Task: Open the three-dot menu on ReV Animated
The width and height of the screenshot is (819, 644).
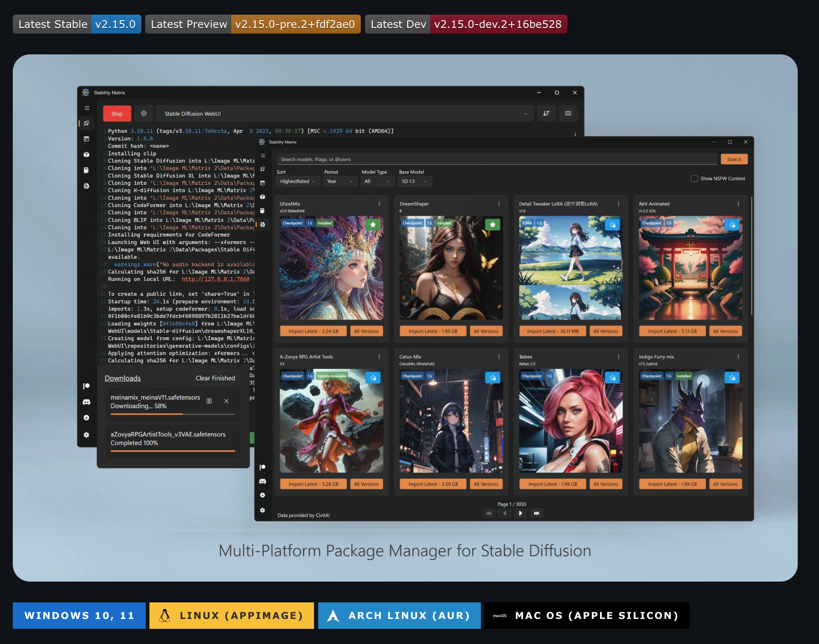Action: tap(738, 204)
